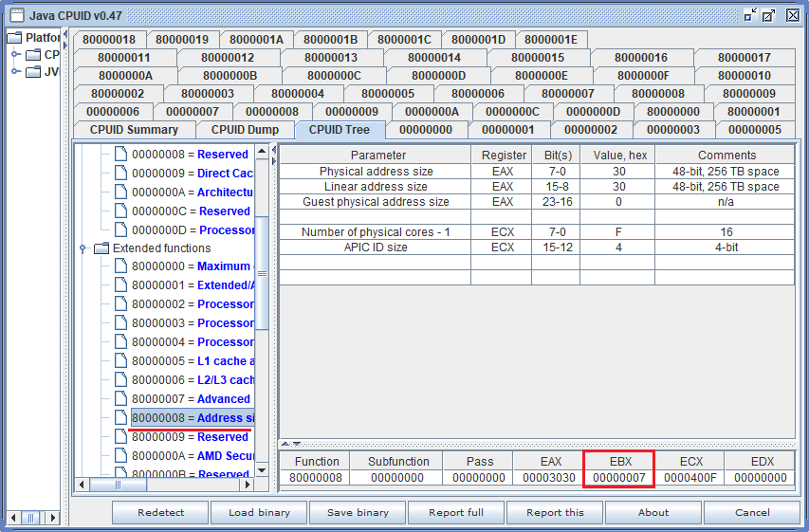Click the EBX register value cell 00000007
Image resolution: width=809 pixels, height=532 pixels.
click(616, 478)
